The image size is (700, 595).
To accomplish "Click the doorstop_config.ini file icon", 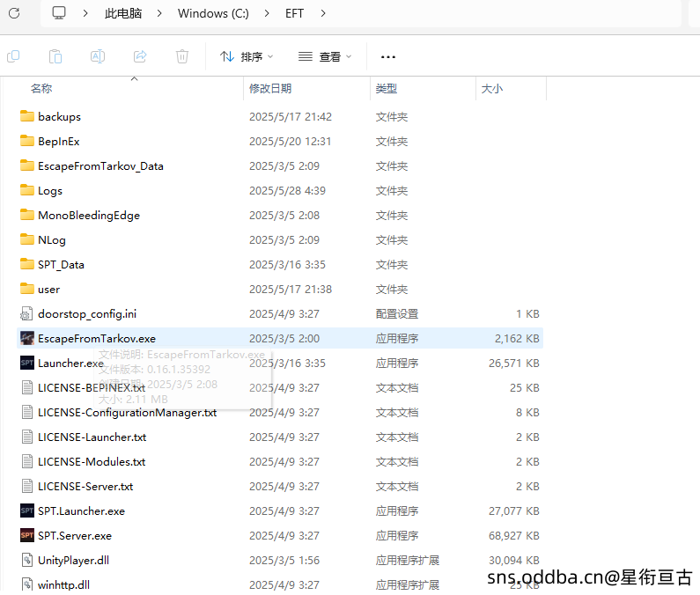I will click(x=26, y=314).
